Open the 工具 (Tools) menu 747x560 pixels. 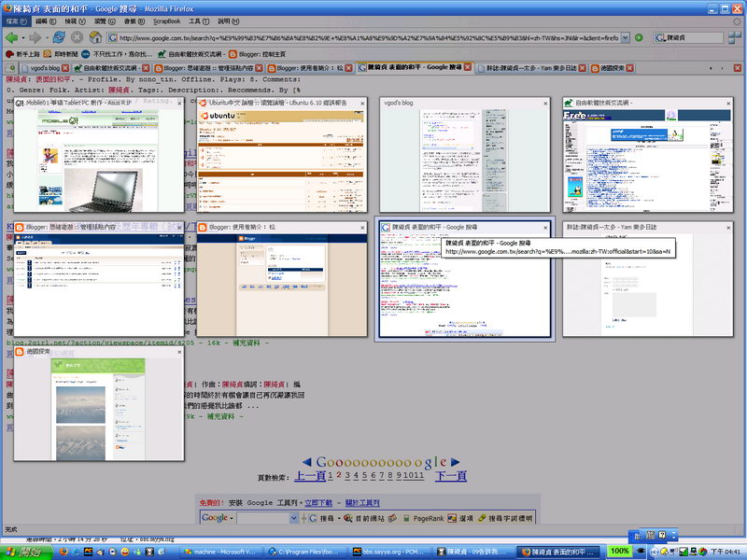pyautogui.click(x=199, y=21)
